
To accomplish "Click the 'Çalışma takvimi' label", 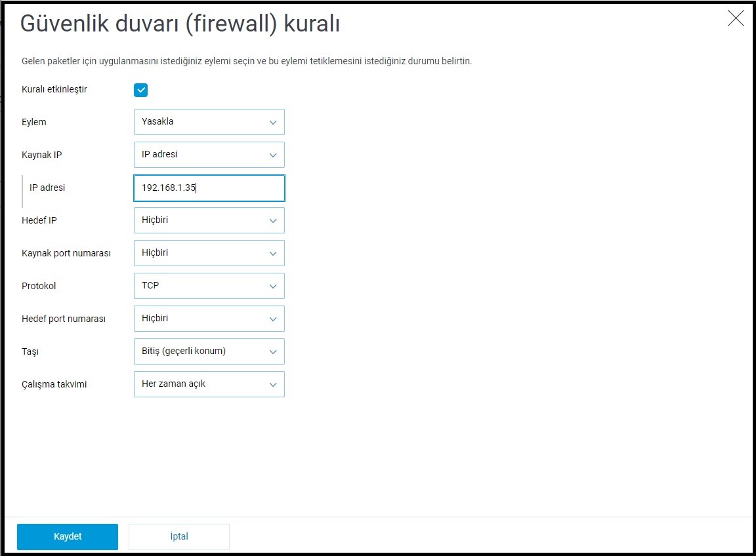I will click(x=54, y=384).
